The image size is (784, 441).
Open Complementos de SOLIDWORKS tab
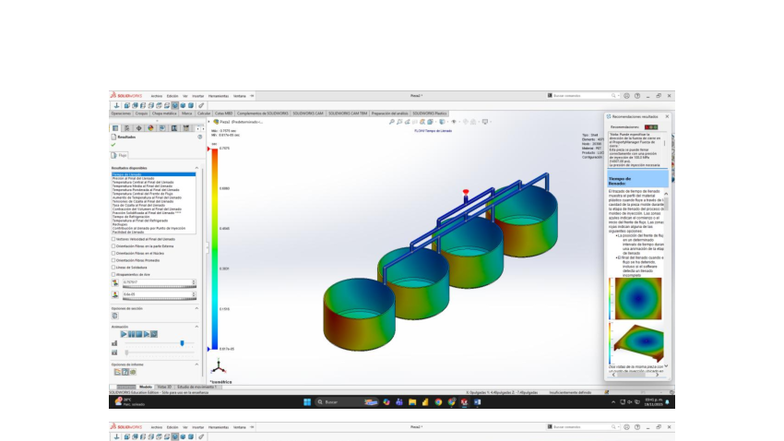(262, 114)
